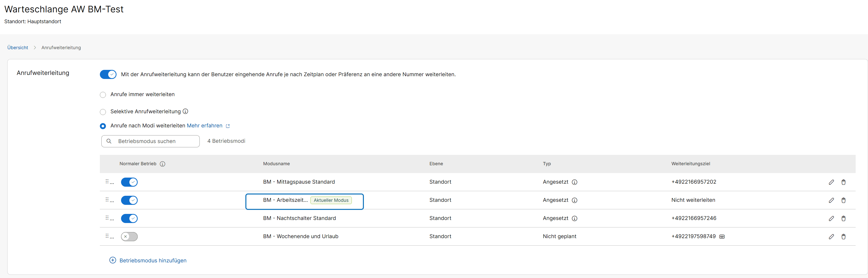Viewport: 868px width, 278px height.
Task: Go back to Übersicht breadcrumb
Action: (x=17, y=47)
